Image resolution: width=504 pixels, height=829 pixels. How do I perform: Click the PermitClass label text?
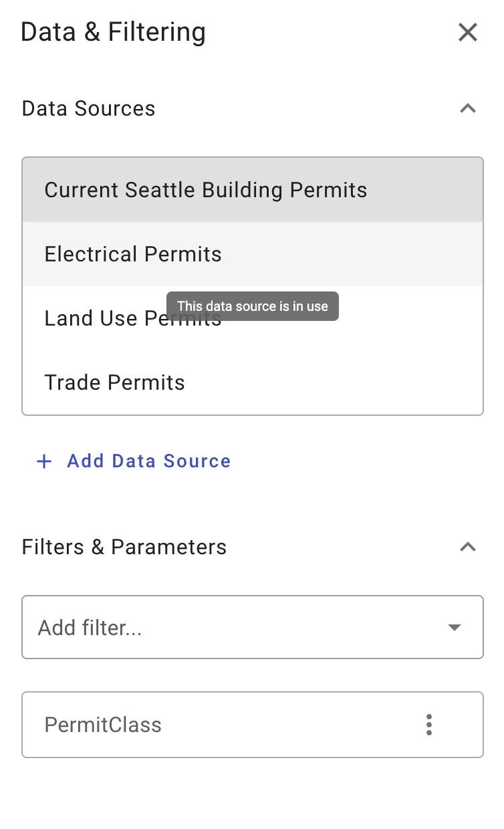pyautogui.click(x=103, y=725)
